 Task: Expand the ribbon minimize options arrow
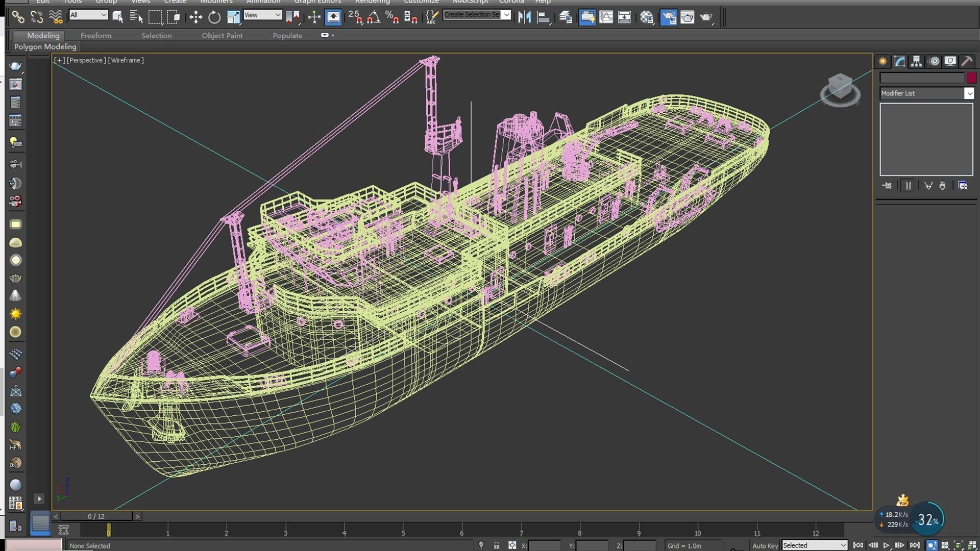point(333,35)
